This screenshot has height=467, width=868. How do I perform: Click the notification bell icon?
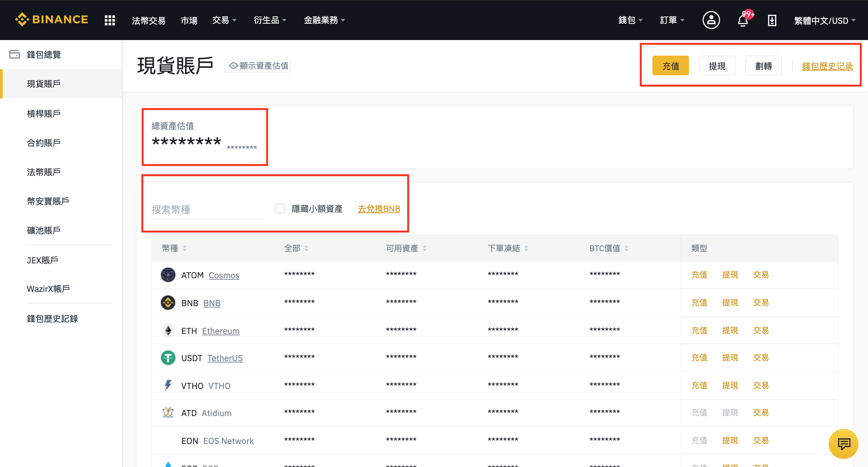coord(743,20)
